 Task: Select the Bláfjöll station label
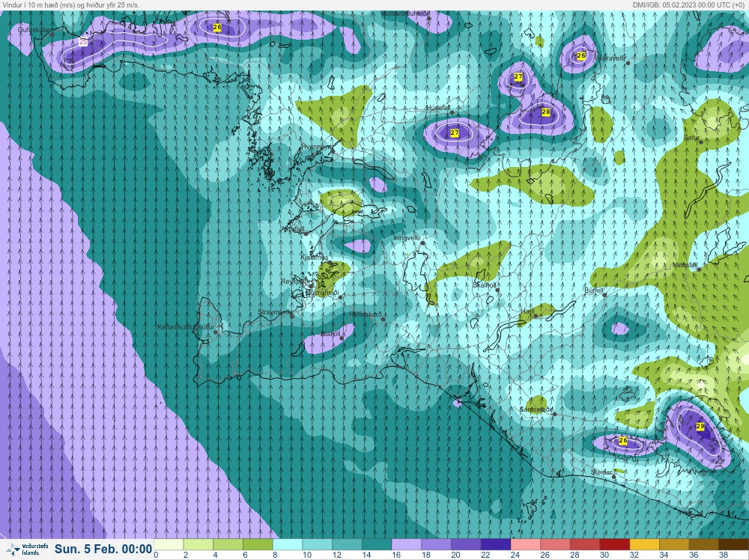(x=330, y=334)
